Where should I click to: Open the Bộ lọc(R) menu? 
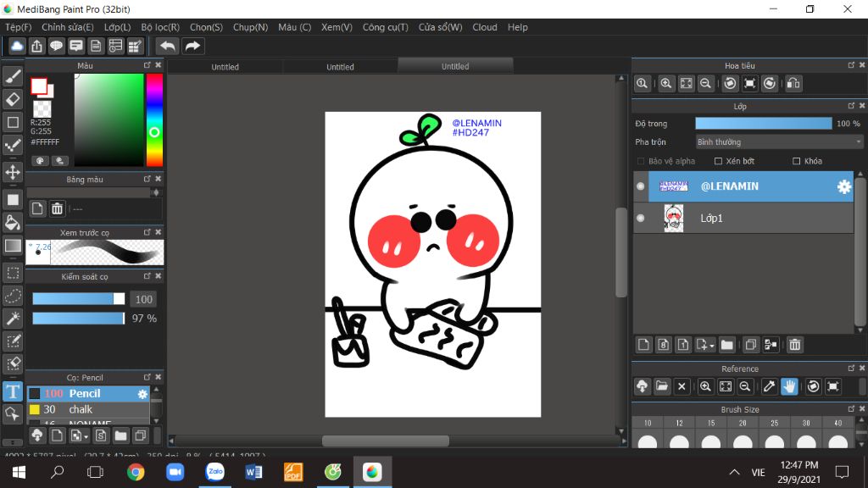159,27
